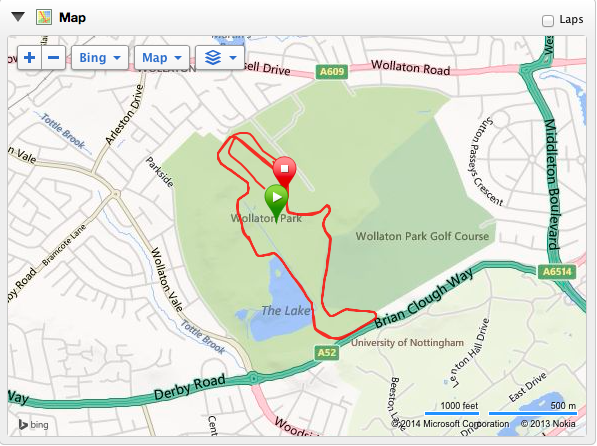Click the Map panel icon
The height and width of the screenshot is (446, 597).
click(x=44, y=18)
